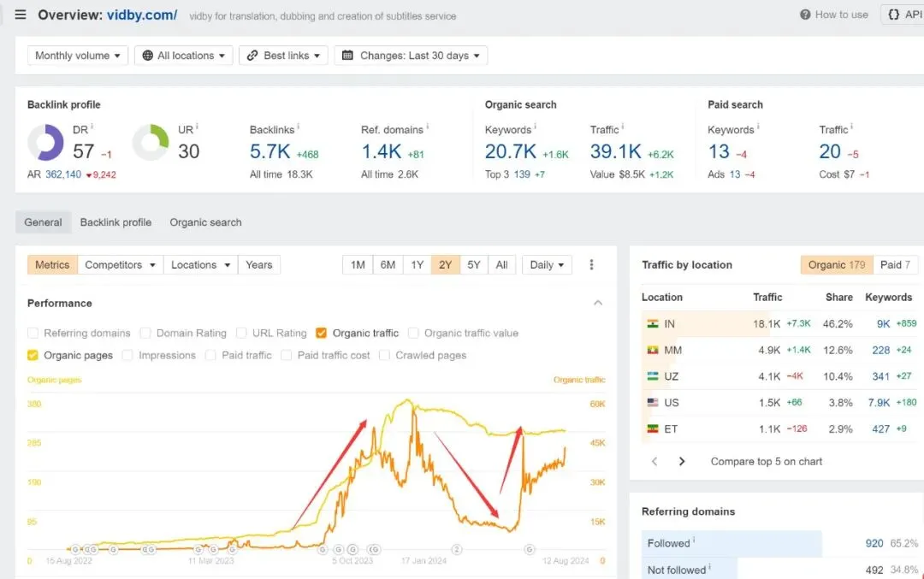Select the Years view button
Screen dimensions: 924x579
pos(258,265)
